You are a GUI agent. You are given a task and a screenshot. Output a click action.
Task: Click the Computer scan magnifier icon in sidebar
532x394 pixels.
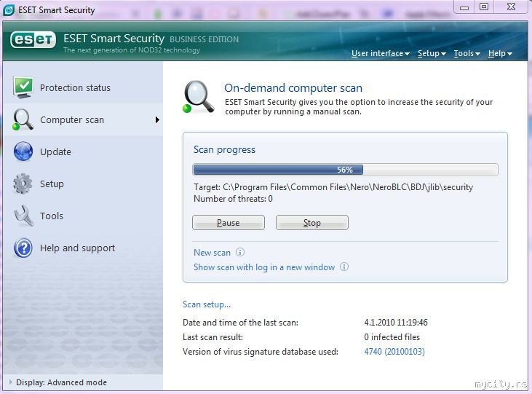pyautogui.click(x=23, y=119)
